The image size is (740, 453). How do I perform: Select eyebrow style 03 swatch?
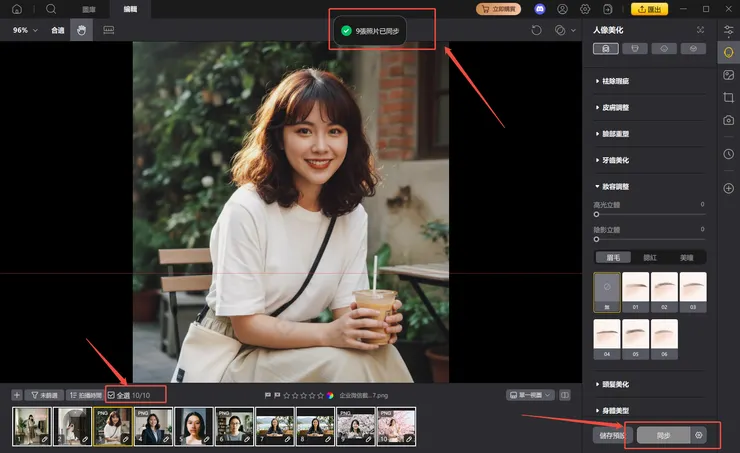692,290
